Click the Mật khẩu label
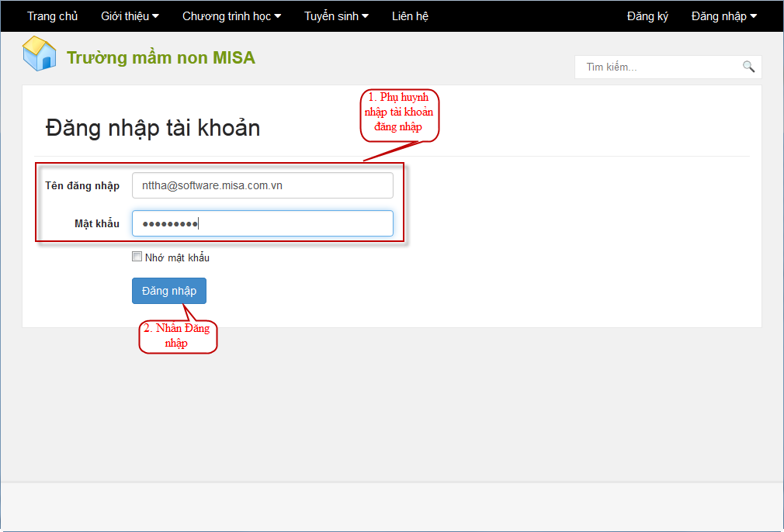This screenshot has width=784, height=532. tap(97, 224)
